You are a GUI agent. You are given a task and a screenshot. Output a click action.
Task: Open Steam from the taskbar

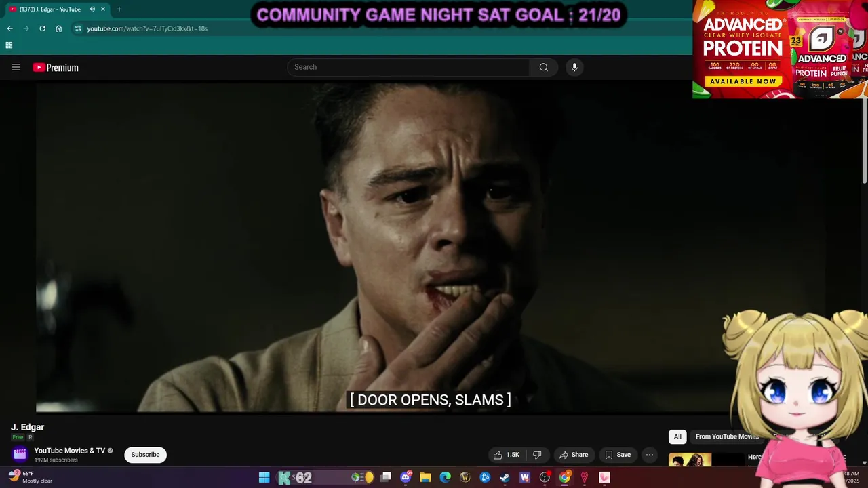click(x=505, y=478)
